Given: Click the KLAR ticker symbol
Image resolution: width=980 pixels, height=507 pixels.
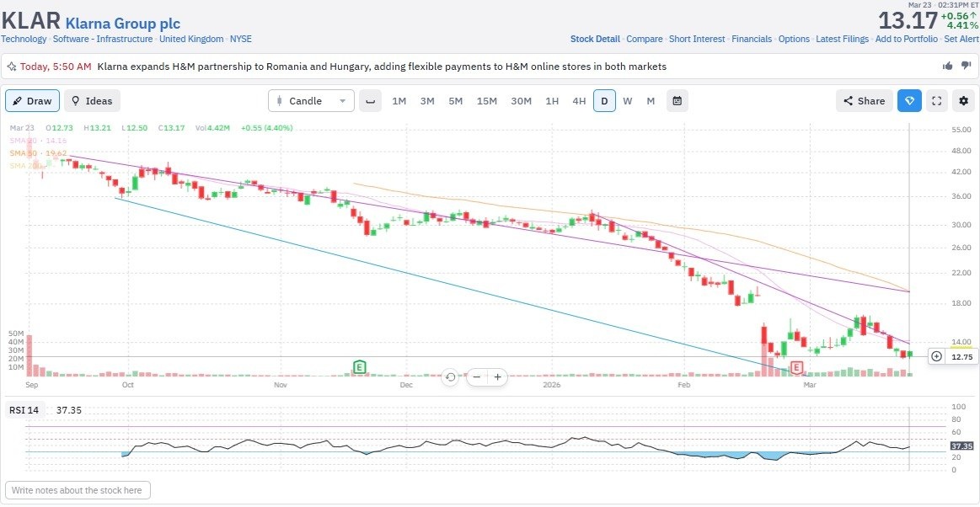Looking at the screenshot, I should (x=30, y=21).
